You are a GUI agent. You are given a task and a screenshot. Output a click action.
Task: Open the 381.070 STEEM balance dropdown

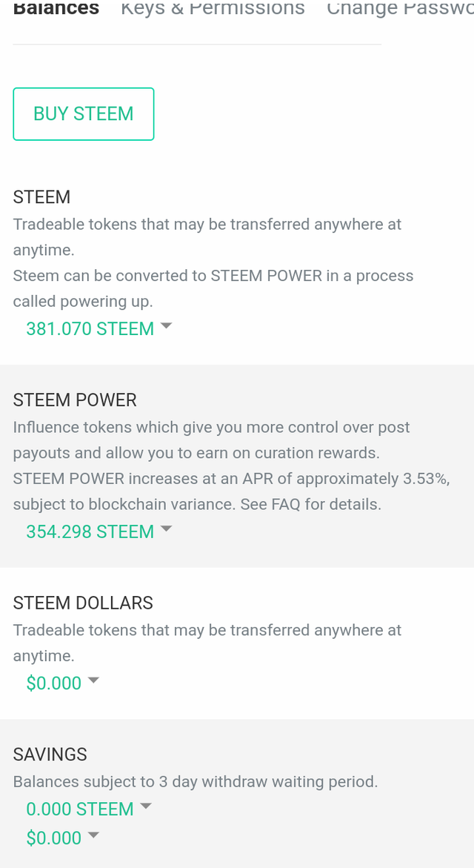90,328
